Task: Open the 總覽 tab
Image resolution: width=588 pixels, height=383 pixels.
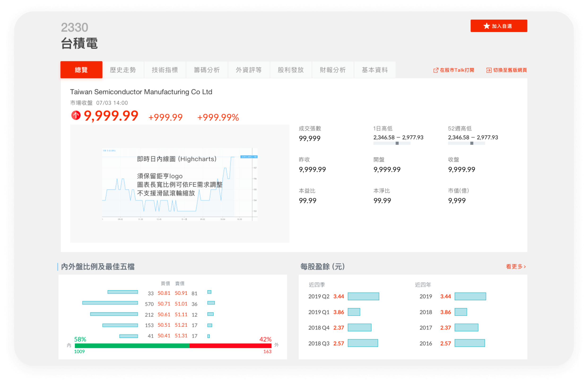Action: (x=81, y=70)
